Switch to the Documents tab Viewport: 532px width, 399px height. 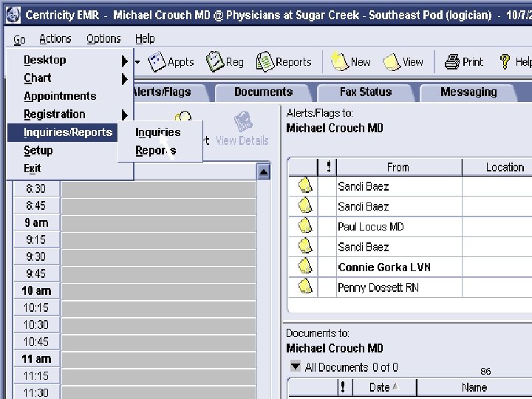(x=264, y=92)
